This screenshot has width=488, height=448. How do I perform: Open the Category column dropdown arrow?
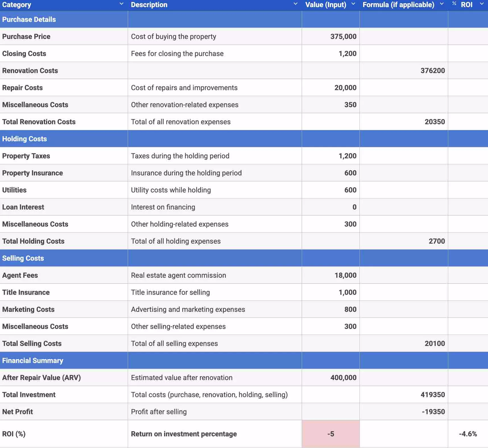[121, 4]
